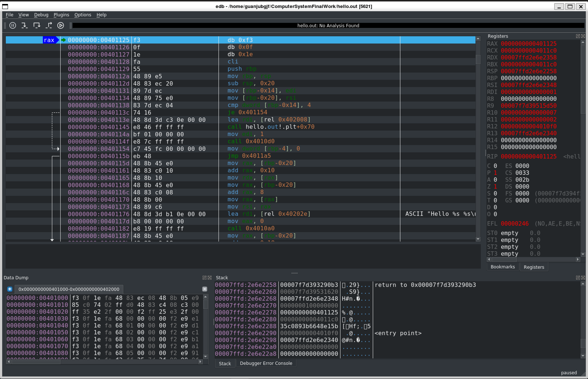Select the 'call hello.out!.plt+0x70' row
Screen dimensions: 588x379
[241, 127]
